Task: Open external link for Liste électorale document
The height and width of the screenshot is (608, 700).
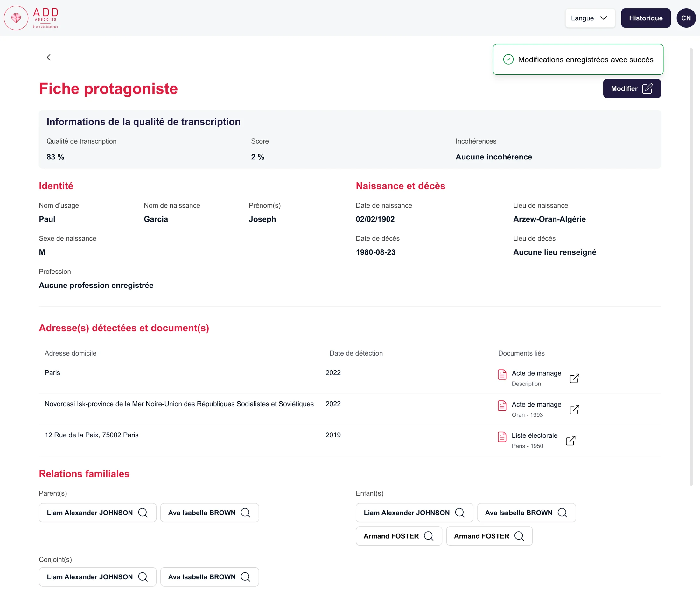Action: (570, 440)
